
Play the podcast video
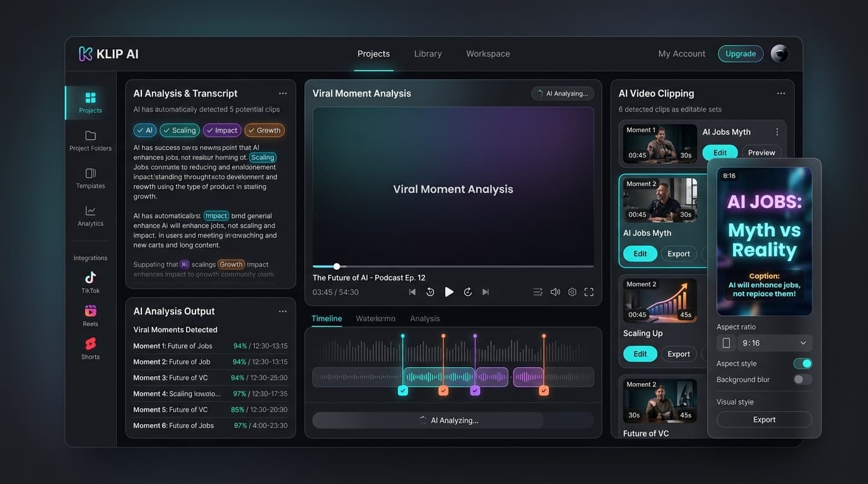click(449, 292)
